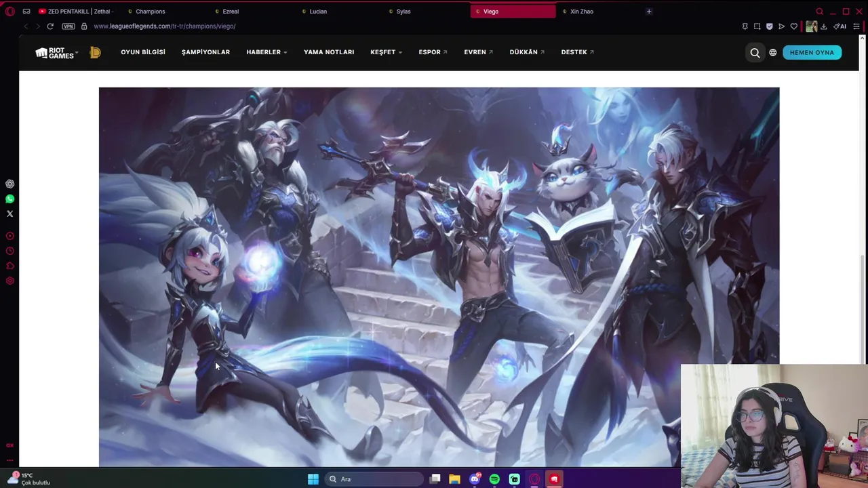Open the Windows Start button
Image resolution: width=868 pixels, height=488 pixels.
click(313, 479)
